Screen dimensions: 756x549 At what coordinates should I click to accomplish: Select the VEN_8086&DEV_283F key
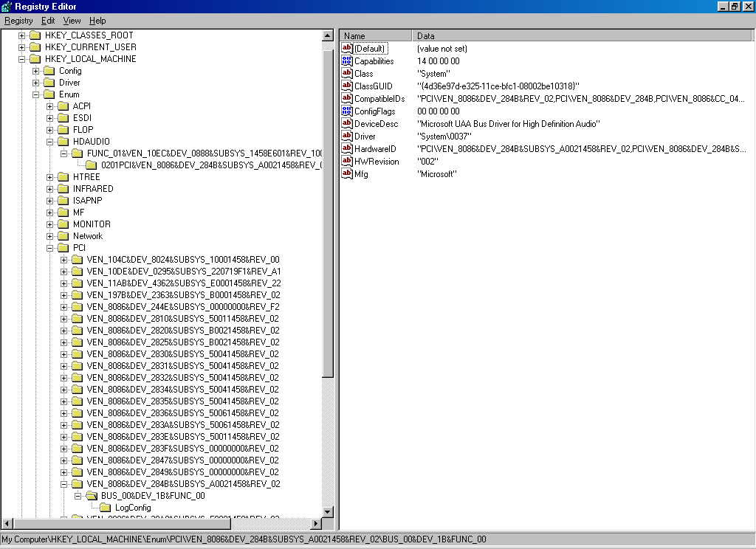(x=183, y=449)
